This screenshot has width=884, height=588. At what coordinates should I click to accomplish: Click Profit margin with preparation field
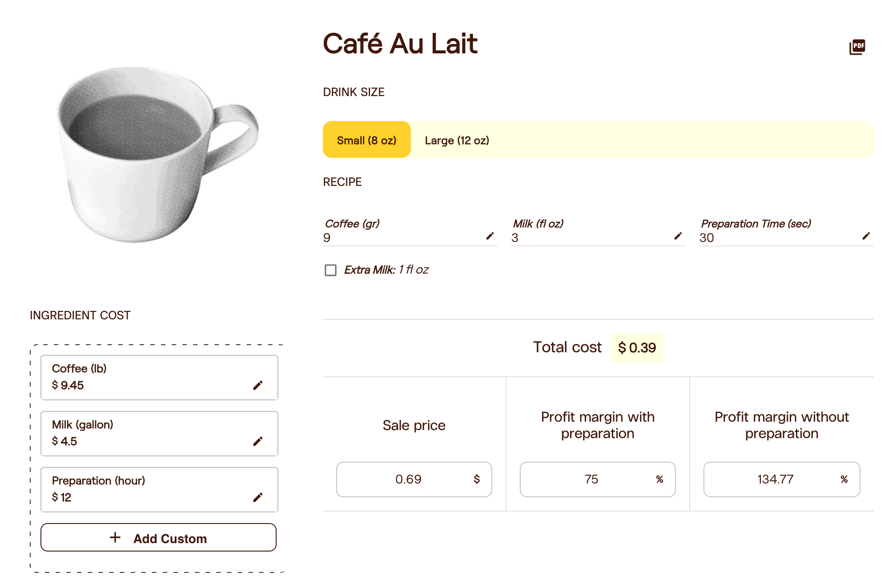click(x=598, y=479)
